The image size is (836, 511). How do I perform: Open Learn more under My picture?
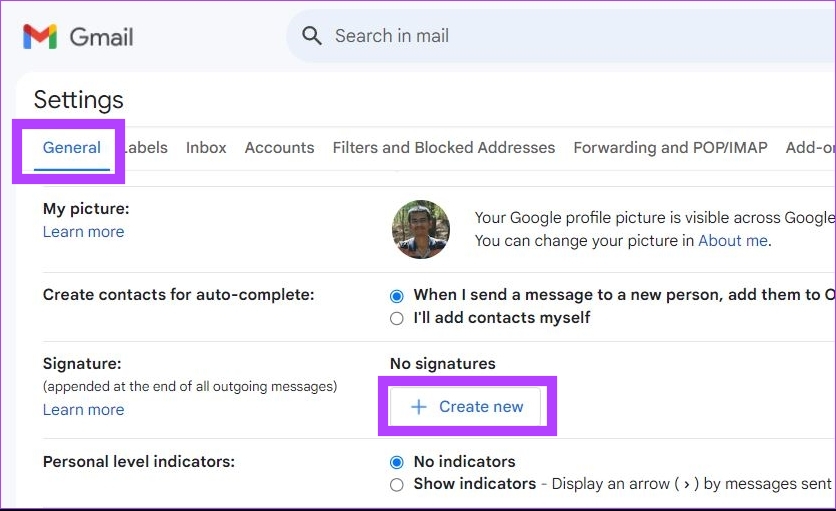83,232
